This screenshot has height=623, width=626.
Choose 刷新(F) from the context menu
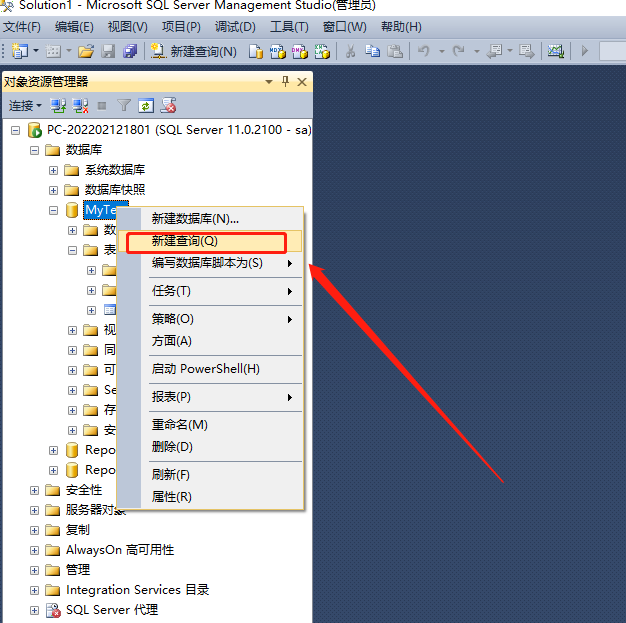(x=210, y=475)
